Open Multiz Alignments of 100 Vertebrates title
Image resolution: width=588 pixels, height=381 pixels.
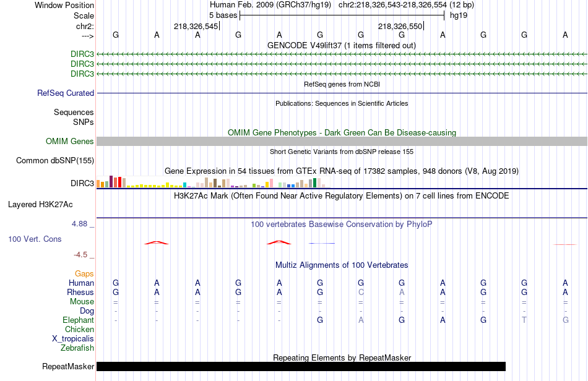click(342, 265)
